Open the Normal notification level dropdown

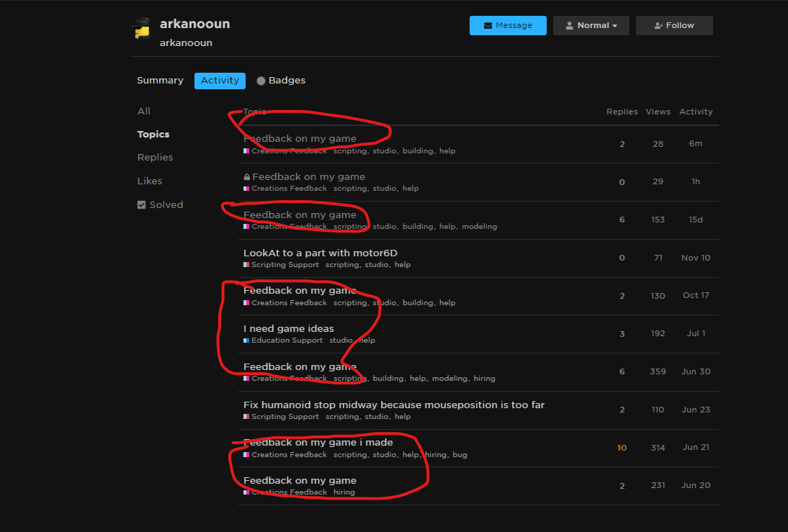point(591,25)
